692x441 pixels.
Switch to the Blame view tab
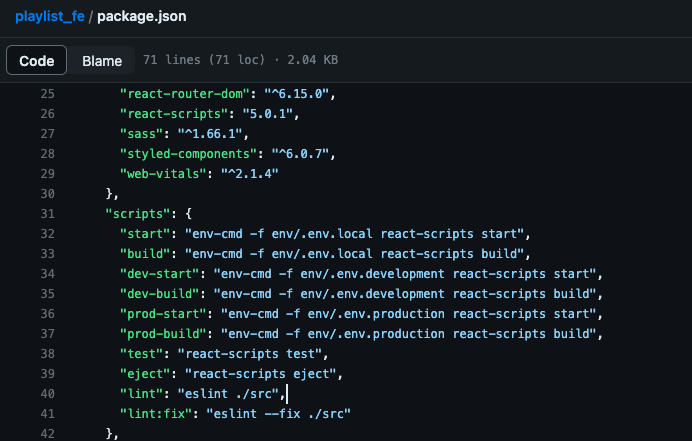tap(102, 60)
